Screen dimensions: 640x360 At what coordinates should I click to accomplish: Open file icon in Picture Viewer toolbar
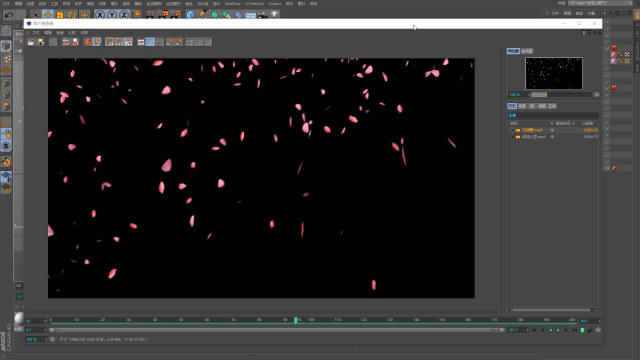[31, 42]
